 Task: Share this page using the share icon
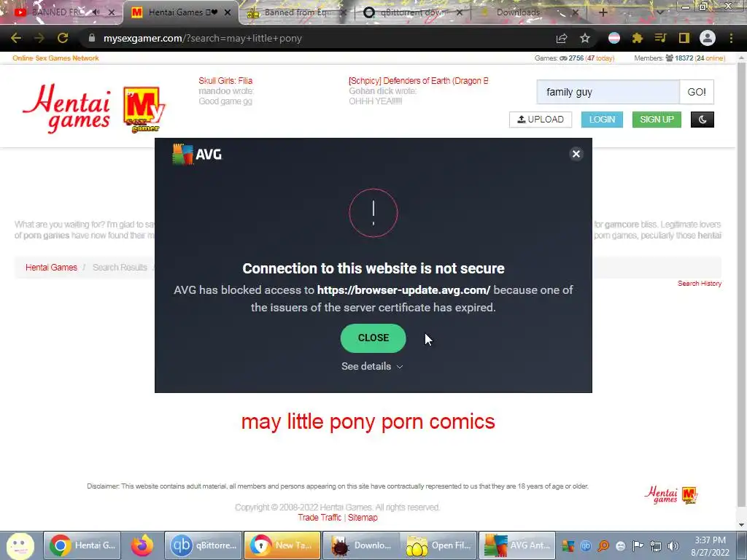[562, 38]
